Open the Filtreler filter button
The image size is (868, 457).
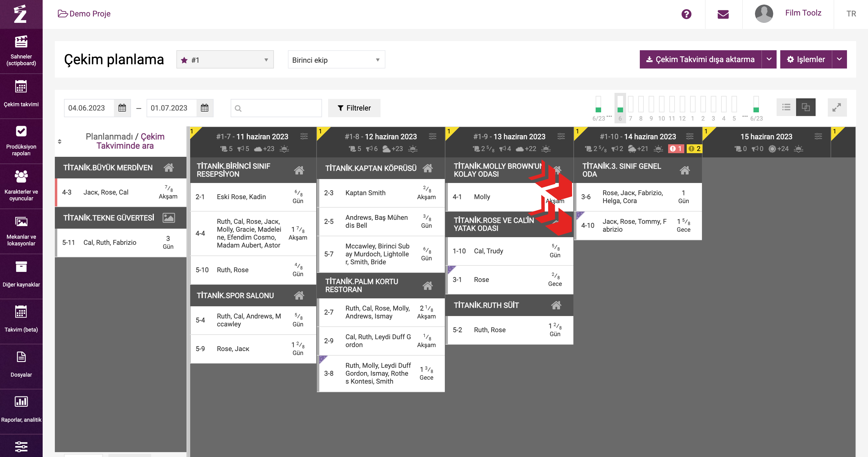[x=354, y=108]
